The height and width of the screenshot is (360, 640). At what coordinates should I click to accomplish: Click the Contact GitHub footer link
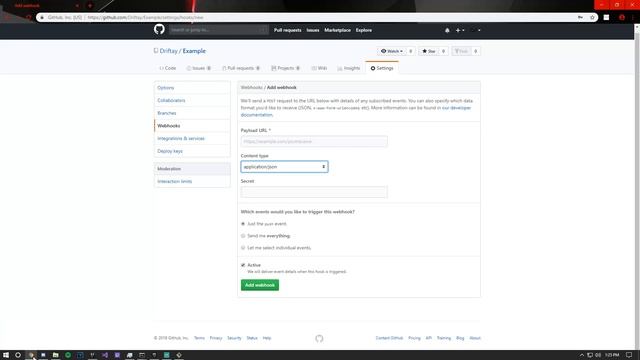tap(389, 338)
